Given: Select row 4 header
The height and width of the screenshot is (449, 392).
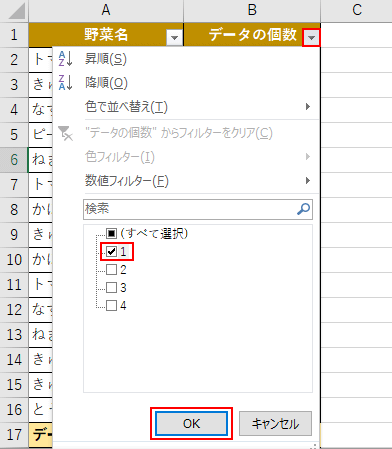Looking at the screenshot, I should [x=14, y=110].
